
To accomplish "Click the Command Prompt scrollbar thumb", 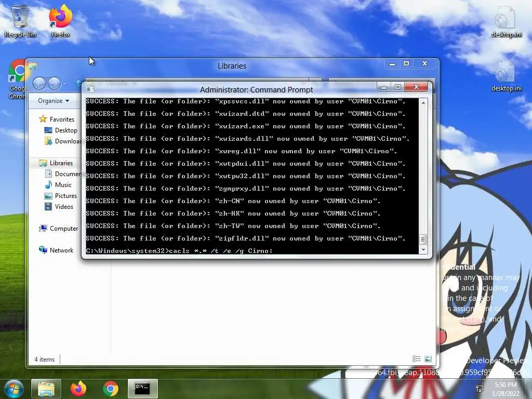I will point(423,239).
